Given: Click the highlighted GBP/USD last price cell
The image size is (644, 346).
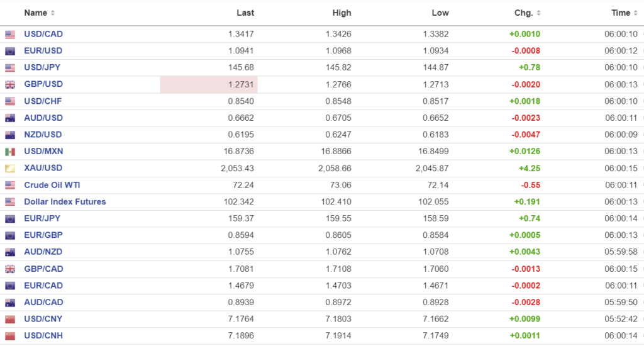Looking at the screenshot, I should tap(209, 84).
